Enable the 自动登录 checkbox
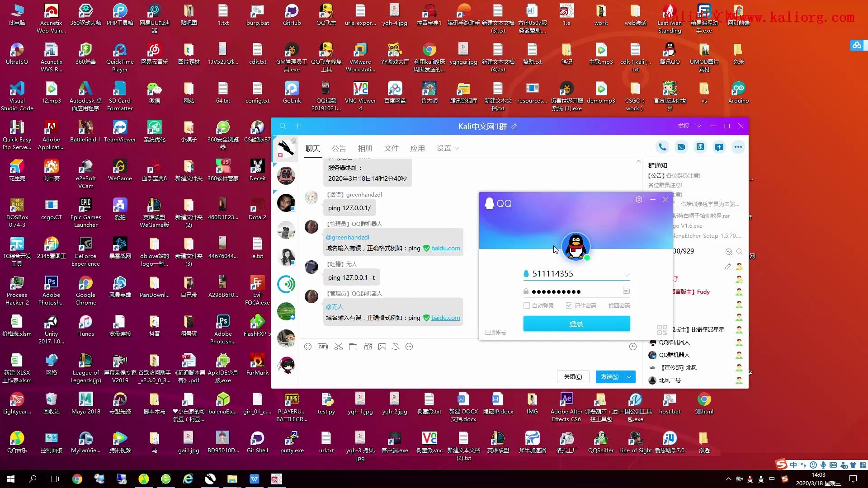 527,306
